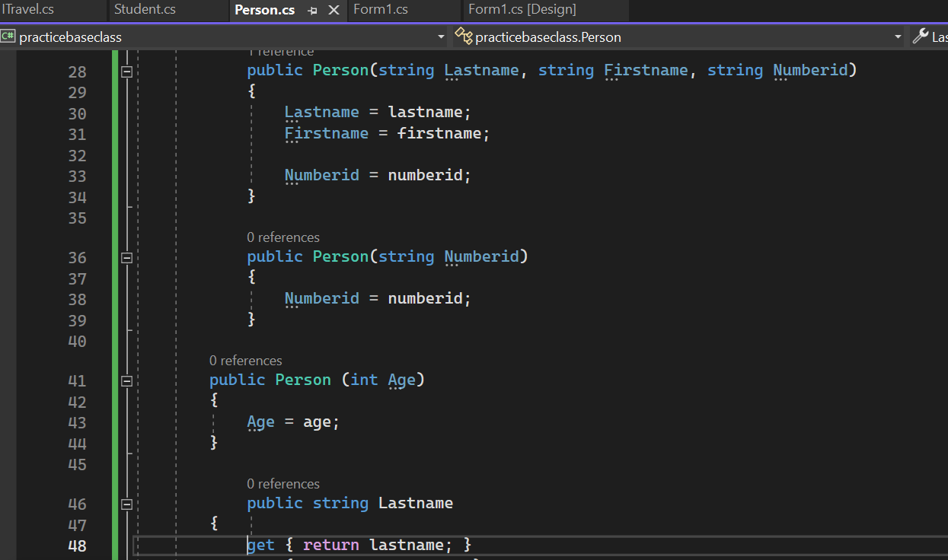
Task: Click 'Lastname = lastname;' on line 30
Action: click(x=378, y=112)
